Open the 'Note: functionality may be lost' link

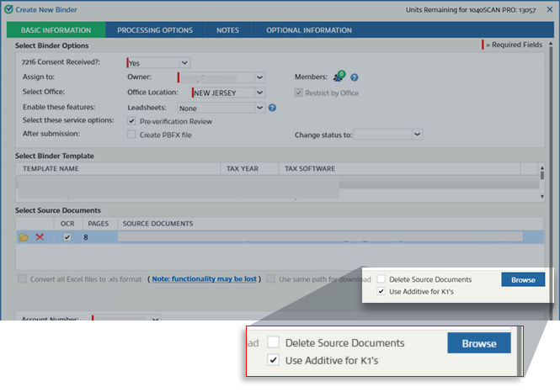204,279
